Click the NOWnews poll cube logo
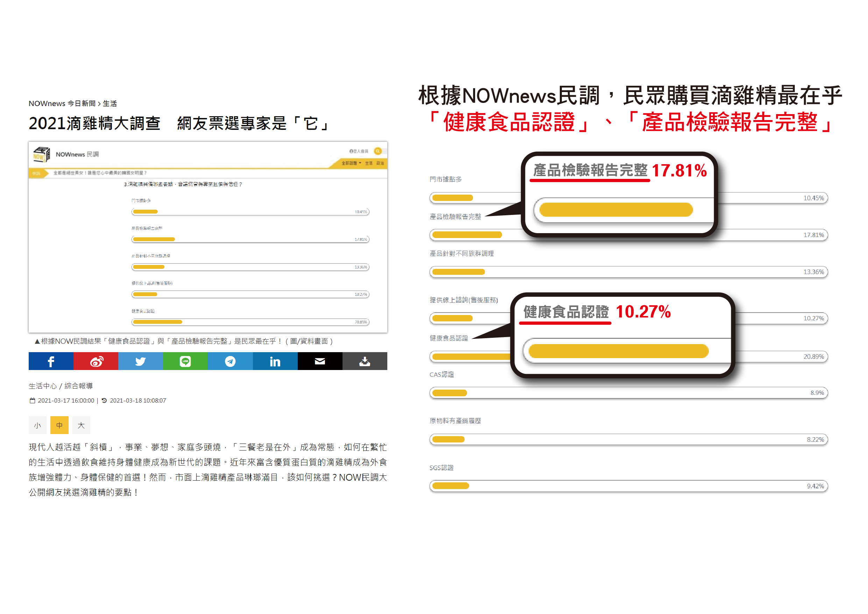Viewport: 868px width, 614px height. [42, 154]
